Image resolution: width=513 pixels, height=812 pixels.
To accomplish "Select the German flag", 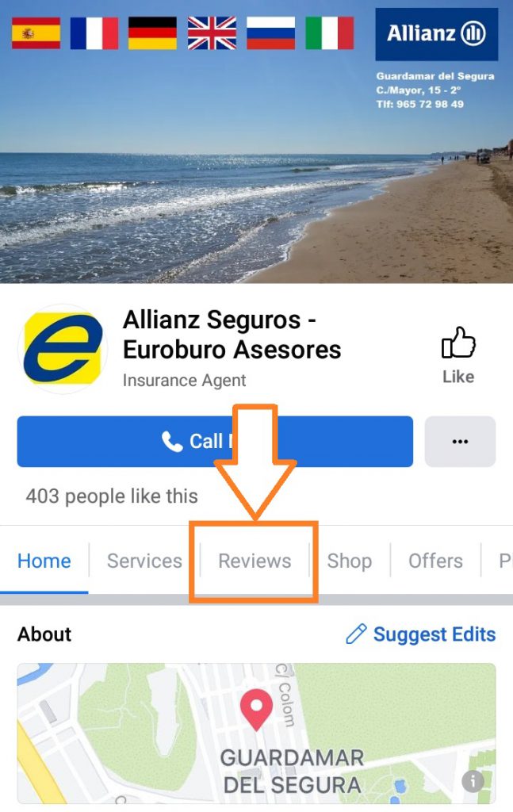I will click(x=153, y=33).
